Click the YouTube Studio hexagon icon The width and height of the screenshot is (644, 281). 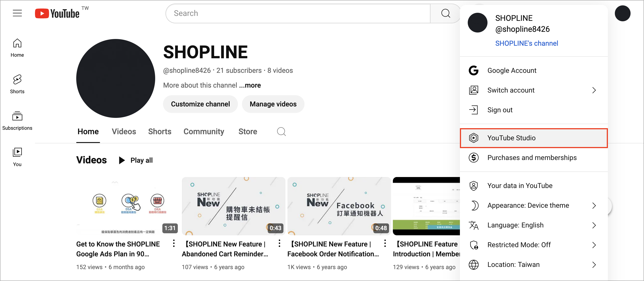click(x=474, y=138)
